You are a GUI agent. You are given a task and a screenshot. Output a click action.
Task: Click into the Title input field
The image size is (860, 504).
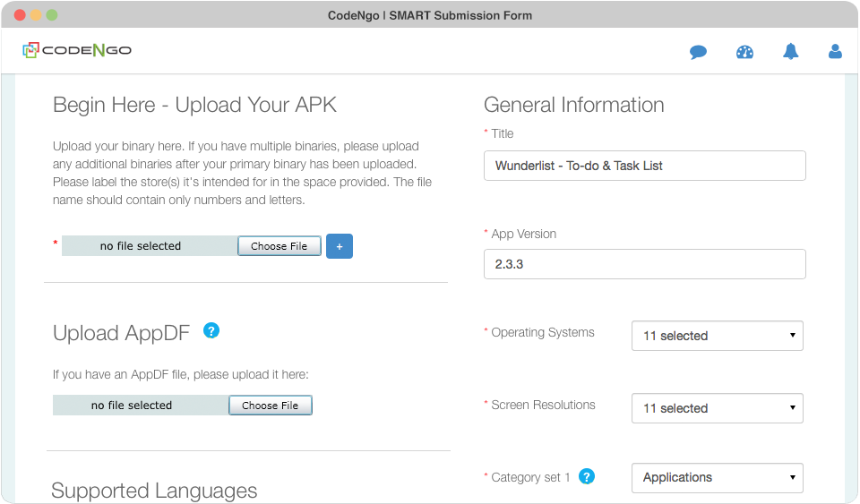644,166
